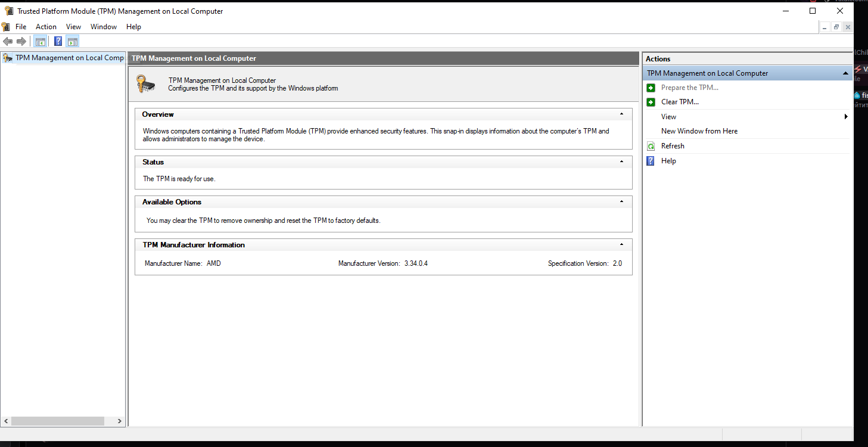Open the View menu in the menu bar
This screenshot has width=868, height=447.
tap(74, 27)
